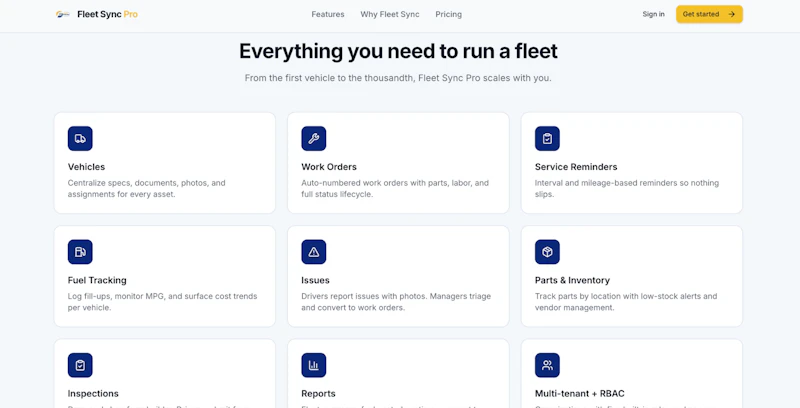Click the Fleet Sync Pro logo icon
800x408 pixels.
pos(63,14)
